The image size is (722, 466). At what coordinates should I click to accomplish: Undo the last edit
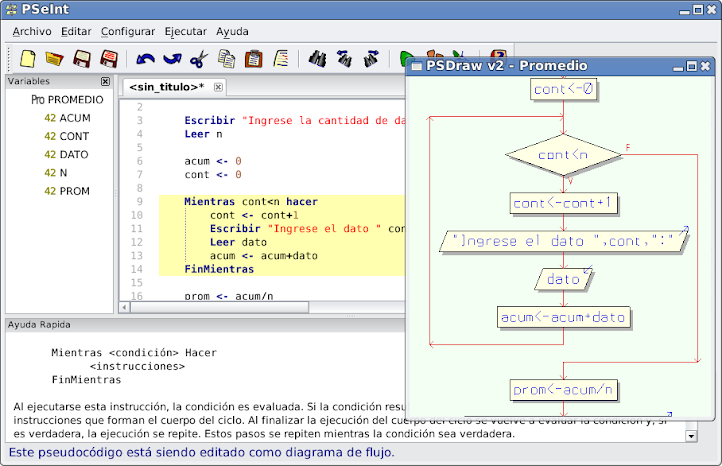(146, 59)
